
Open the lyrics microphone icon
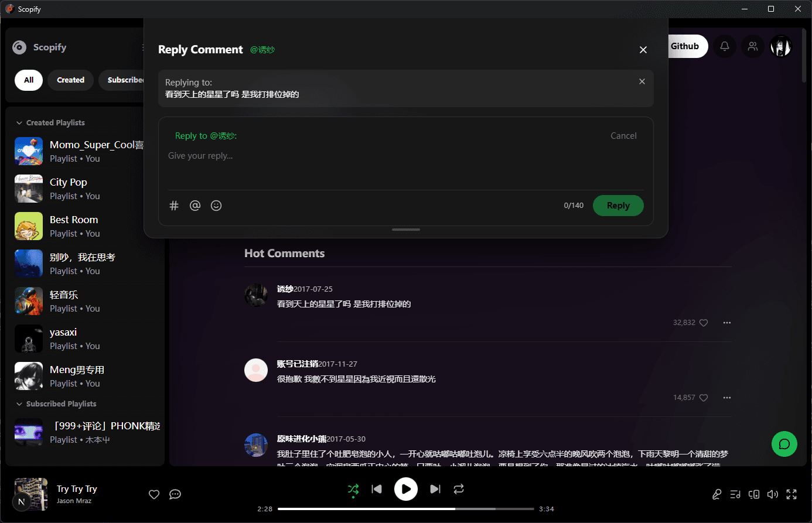pyautogui.click(x=717, y=494)
